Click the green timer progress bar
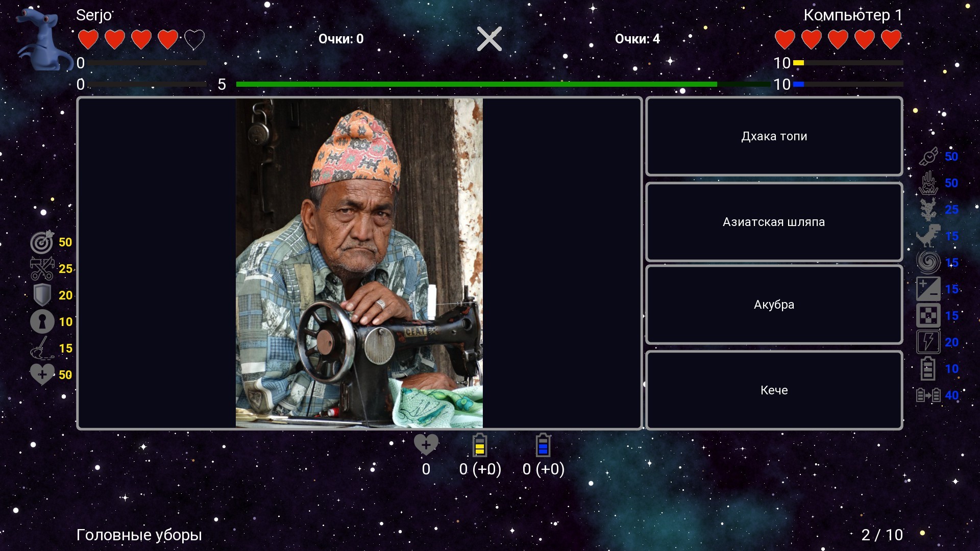The image size is (980, 551). tap(476, 84)
